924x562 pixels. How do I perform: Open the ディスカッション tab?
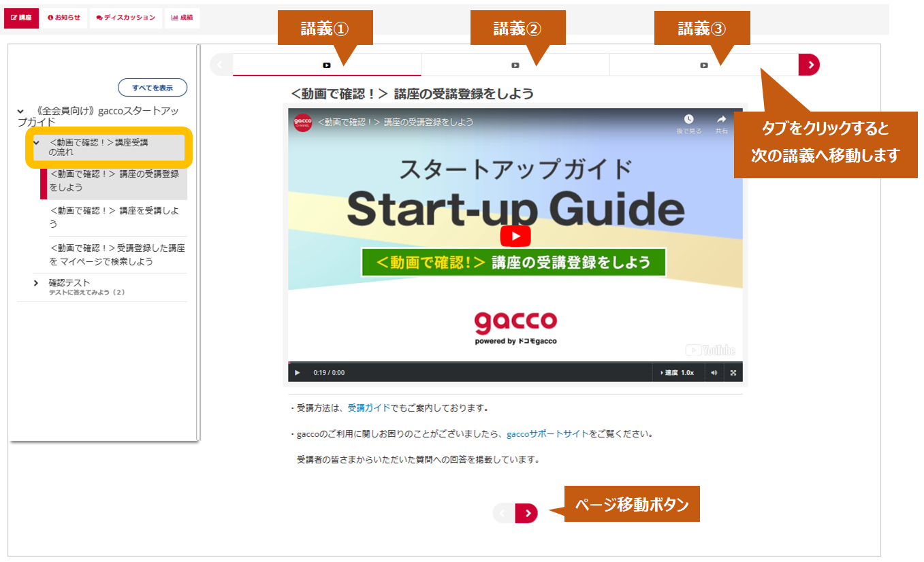point(126,18)
